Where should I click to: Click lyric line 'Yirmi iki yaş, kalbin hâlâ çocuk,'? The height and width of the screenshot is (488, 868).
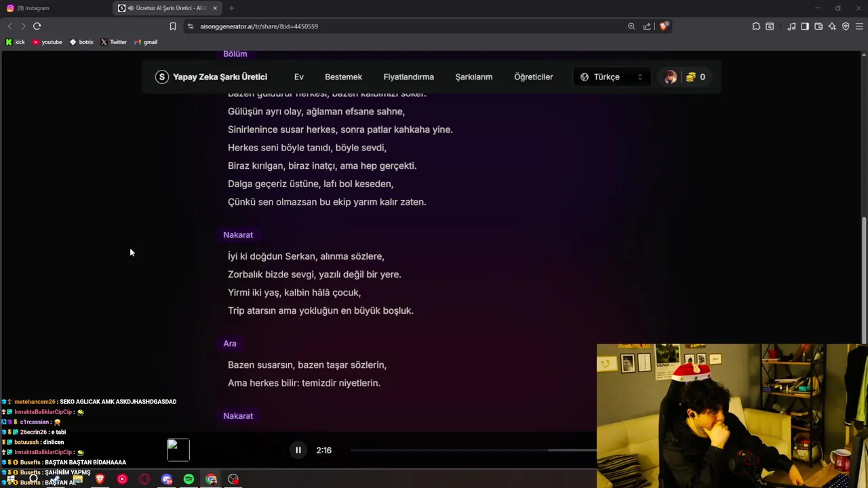(x=294, y=292)
